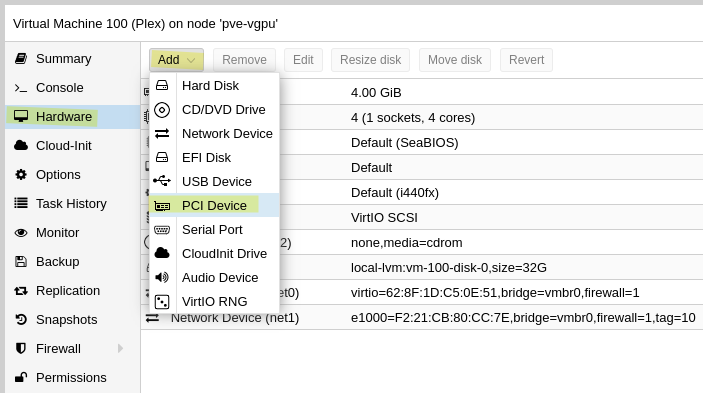Choose CD/DVD Drive from Add menu

[214, 110]
